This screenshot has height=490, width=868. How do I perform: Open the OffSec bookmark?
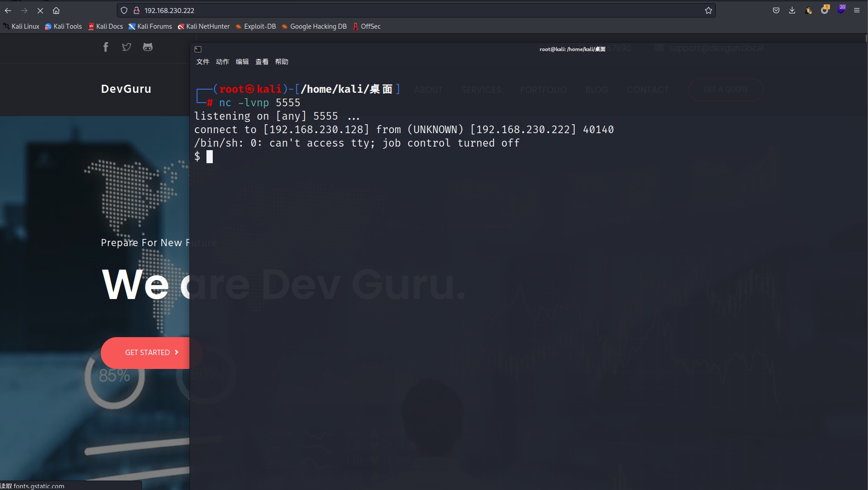point(367,26)
